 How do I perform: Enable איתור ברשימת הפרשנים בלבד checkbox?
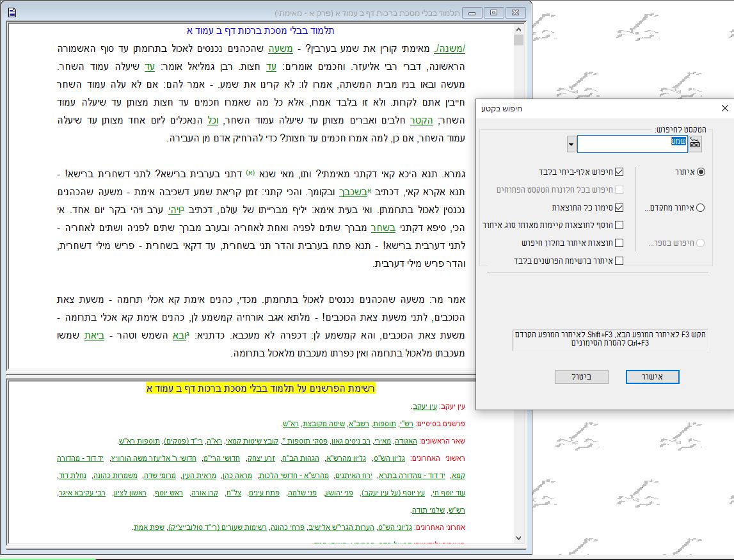pos(619,261)
